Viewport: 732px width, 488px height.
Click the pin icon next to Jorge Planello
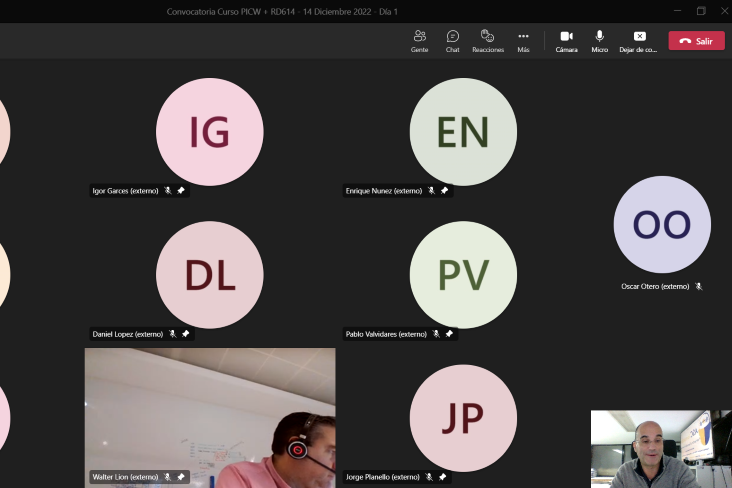[x=443, y=477]
